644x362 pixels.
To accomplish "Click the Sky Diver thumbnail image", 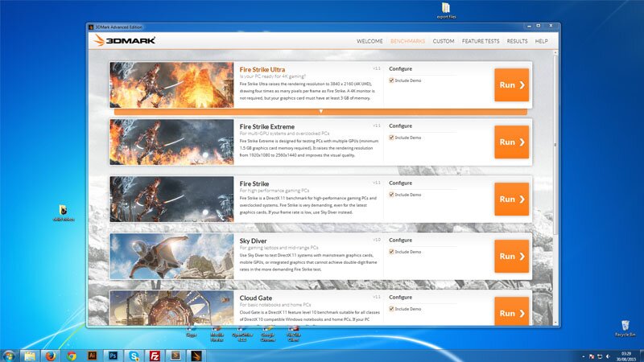I will 171,256.
